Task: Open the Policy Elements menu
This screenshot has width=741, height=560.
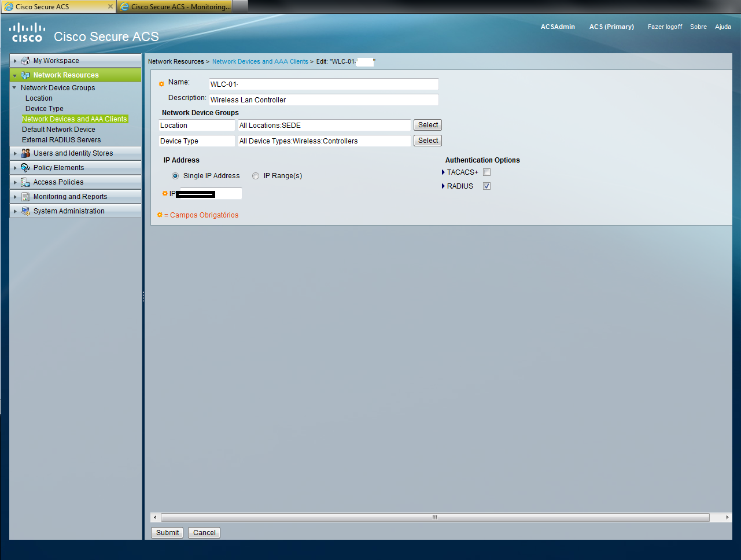Action: pyautogui.click(x=76, y=168)
